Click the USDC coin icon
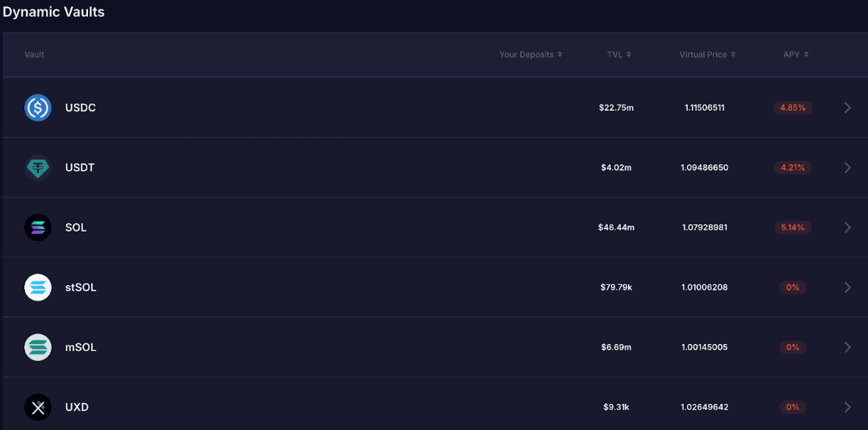The width and height of the screenshot is (868, 430). [38, 108]
